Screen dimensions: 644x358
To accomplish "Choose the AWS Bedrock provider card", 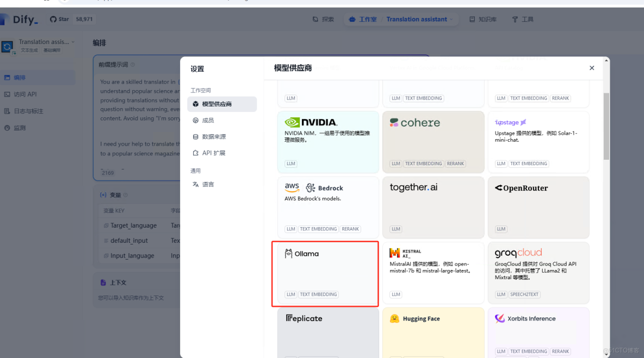I will [x=328, y=208].
